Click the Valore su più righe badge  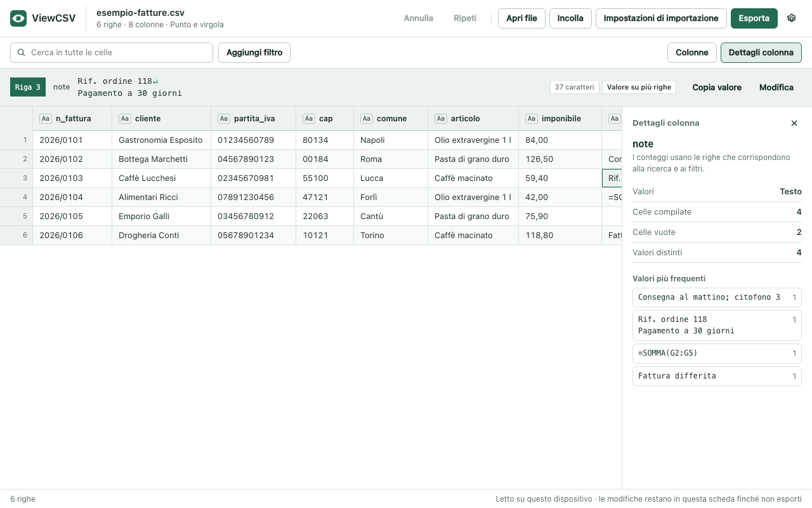(639, 87)
